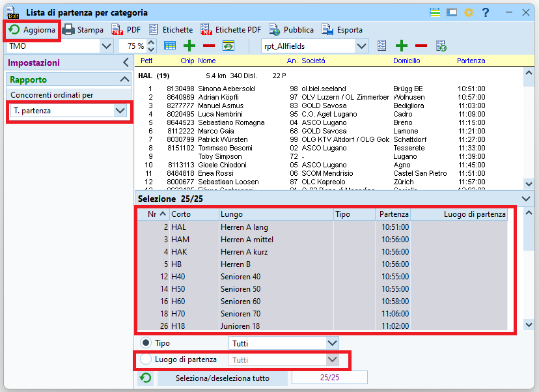The width and height of the screenshot is (539, 392).
Task: Collapse the Selezione 25/25 panel
Action: coord(525,199)
